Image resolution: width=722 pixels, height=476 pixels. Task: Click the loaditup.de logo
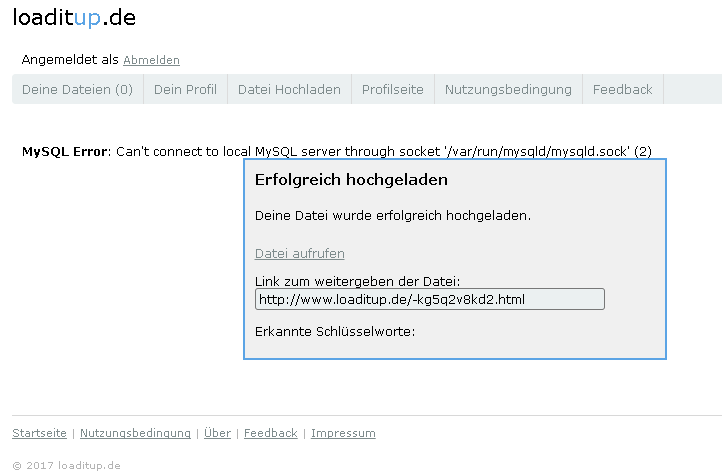click(x=74, y=18)
